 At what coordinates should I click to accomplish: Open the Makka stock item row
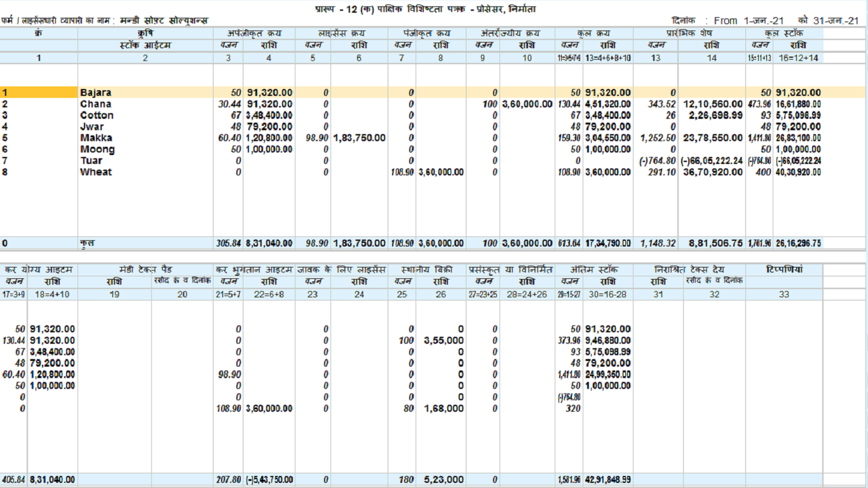96,138
